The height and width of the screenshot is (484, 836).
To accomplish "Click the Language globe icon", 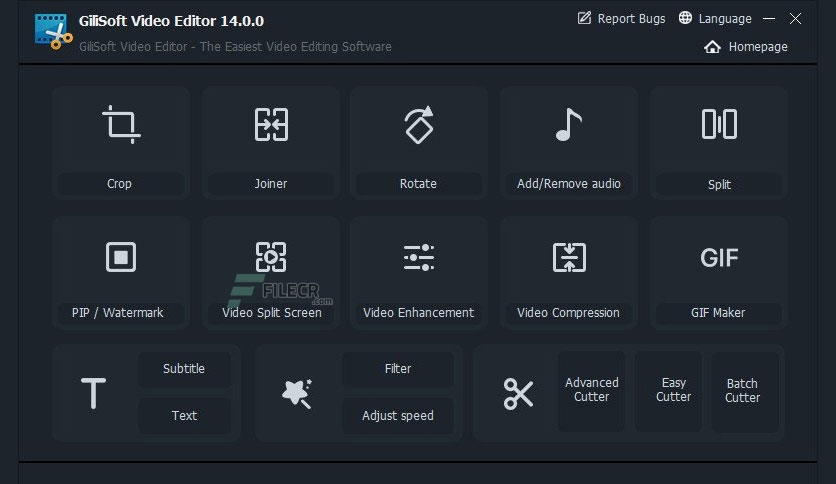I will tap(685, 18).
